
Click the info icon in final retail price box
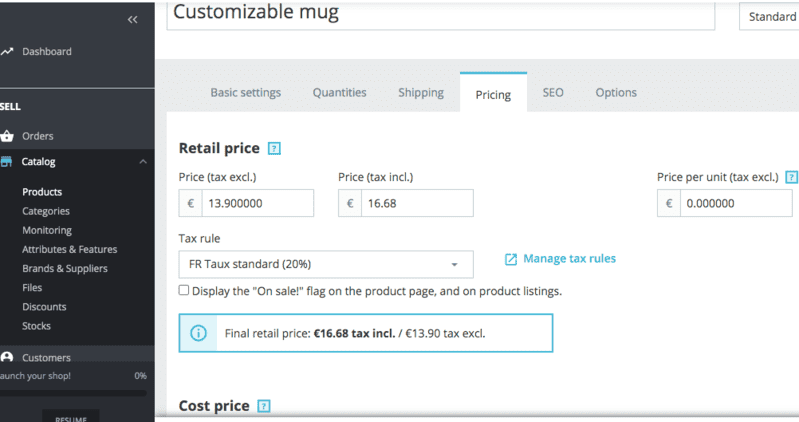[x=198, y=333]
